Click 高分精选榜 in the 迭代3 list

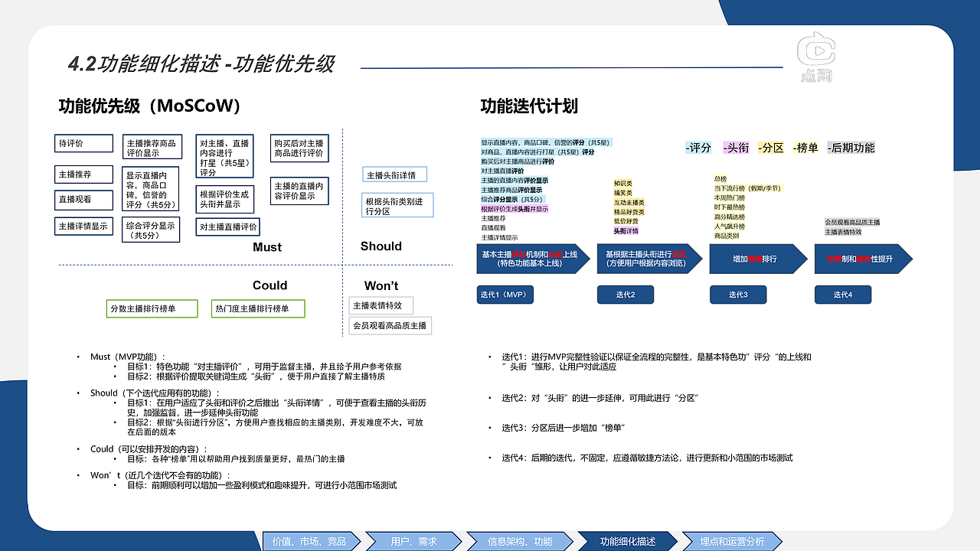pos(729,217)
